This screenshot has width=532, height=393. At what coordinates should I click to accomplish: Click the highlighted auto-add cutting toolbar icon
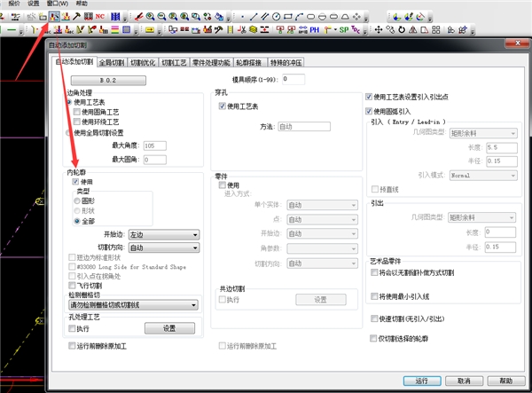tap(55, 16)
